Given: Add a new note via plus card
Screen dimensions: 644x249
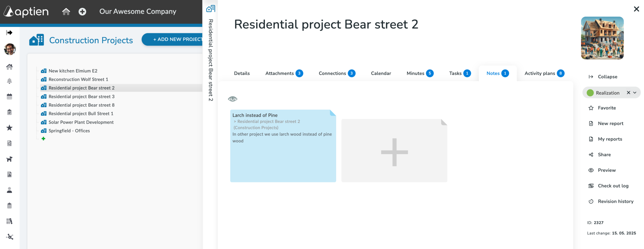Looking at the screenshot, I should (394, 151).
